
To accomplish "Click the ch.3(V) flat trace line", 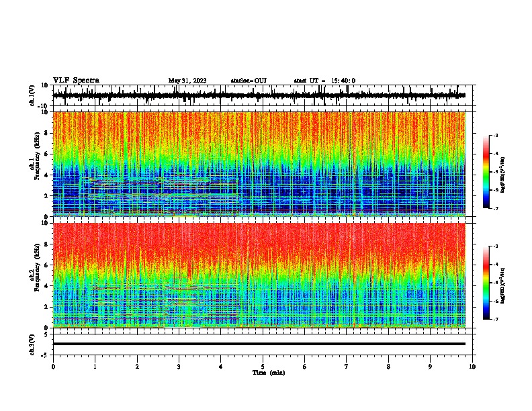I will [259, 344].
